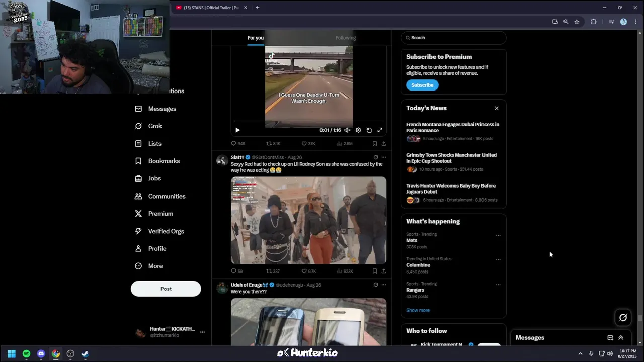This screenshot has height=362, width=644.
Task: Compose new message in Messages drawer
Action: 610,338
